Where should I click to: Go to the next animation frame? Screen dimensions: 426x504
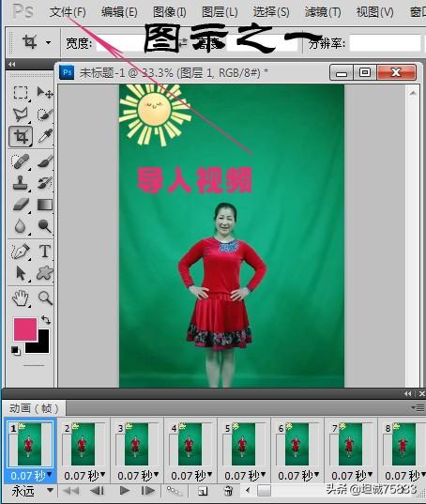point(147,491)
